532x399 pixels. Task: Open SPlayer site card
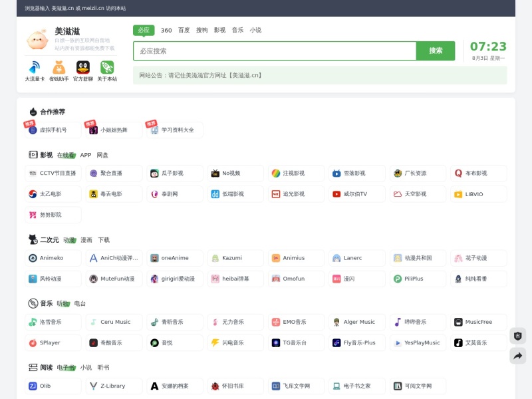click(53, 342)
